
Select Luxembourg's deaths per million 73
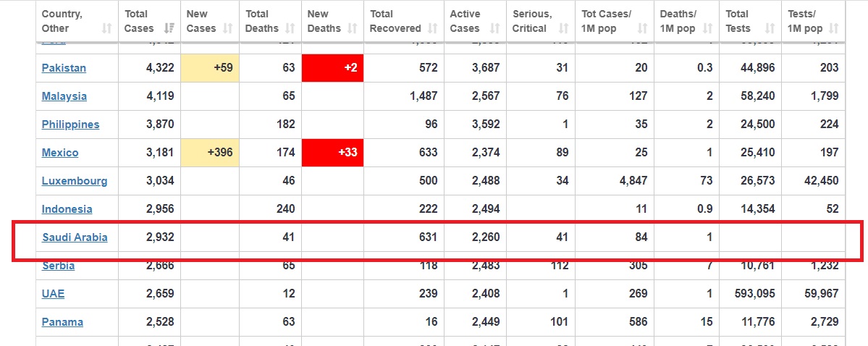point(706,181)
